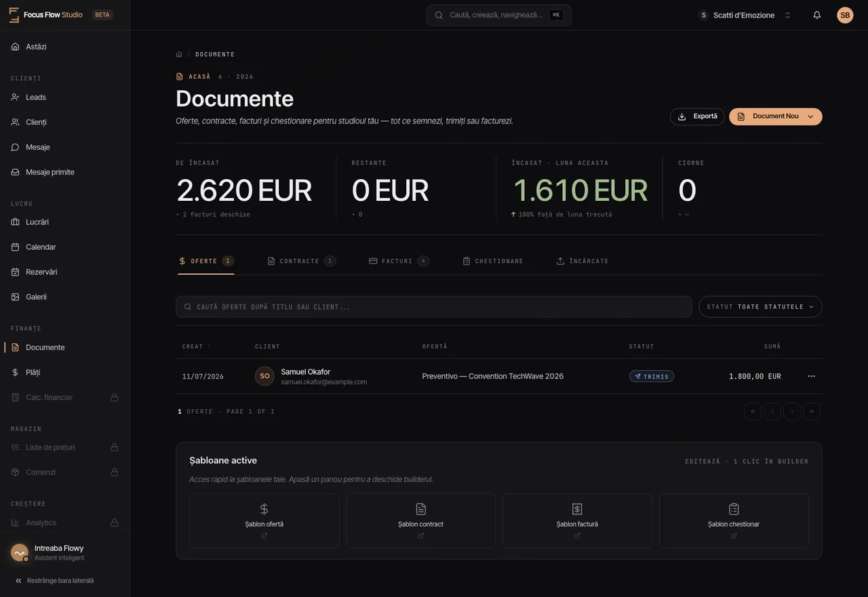The width and height of the screenshot is (868, 597).
Task: Click the SO client avatar
Action: click(264, 376)
